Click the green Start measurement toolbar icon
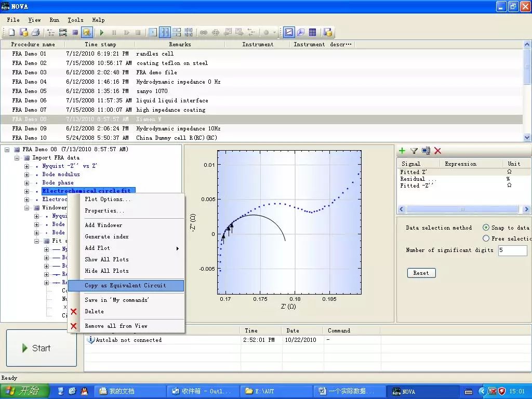The width and height of the screenshot is (532, 399). (102, 33)
